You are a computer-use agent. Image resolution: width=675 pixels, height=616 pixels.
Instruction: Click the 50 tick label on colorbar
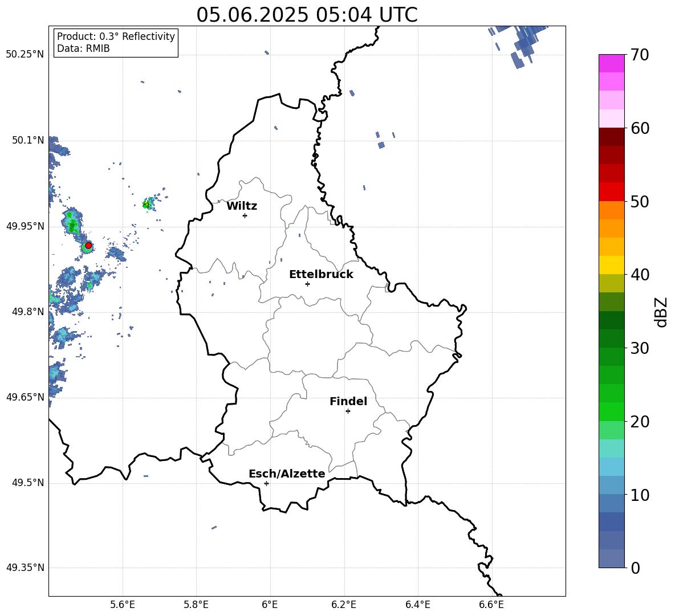click(640, 201)
